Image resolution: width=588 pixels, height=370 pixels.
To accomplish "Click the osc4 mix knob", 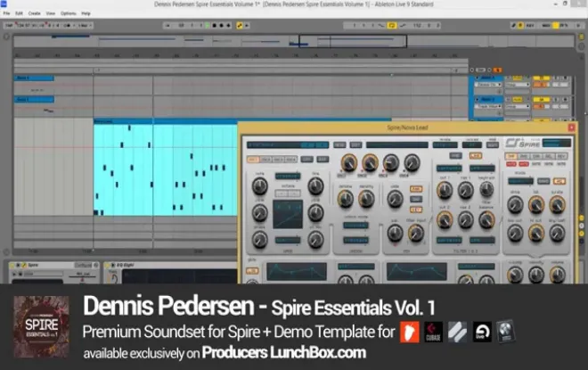I will click(x=412, y=163).
